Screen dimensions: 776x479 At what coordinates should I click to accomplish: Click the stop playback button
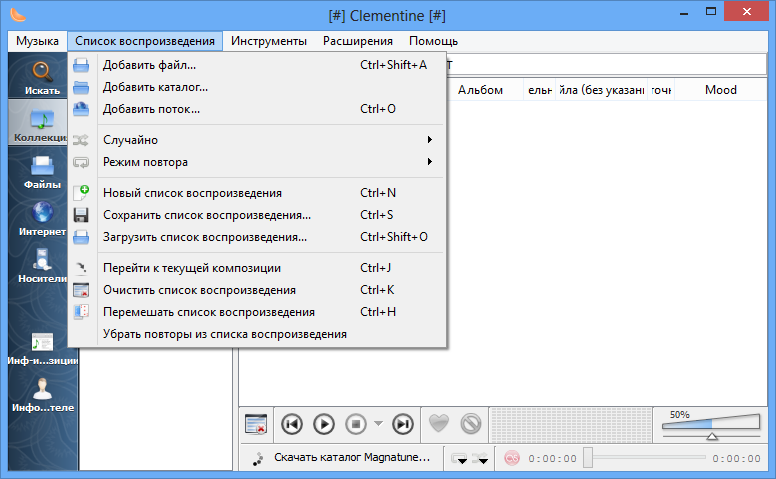[x=355, y=424]
